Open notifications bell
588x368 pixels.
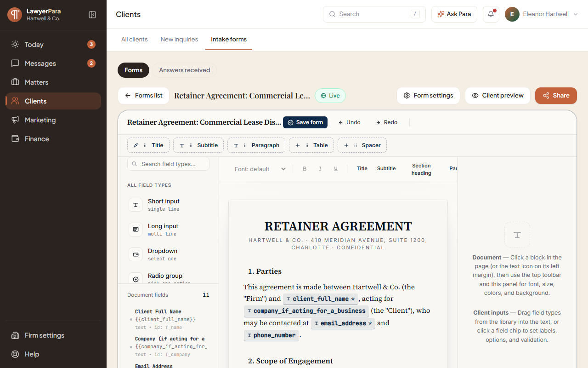(x=491, y=14)
